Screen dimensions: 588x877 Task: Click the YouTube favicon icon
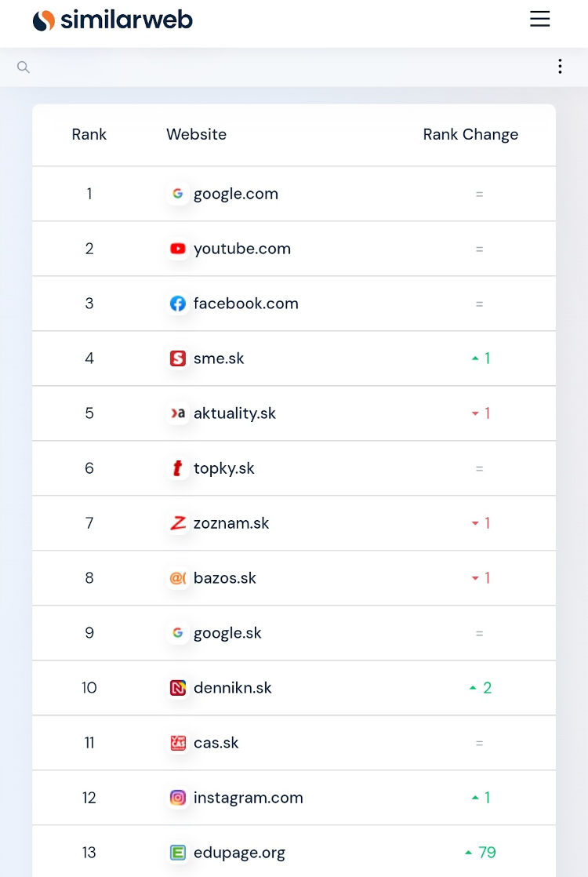(178, 249)
